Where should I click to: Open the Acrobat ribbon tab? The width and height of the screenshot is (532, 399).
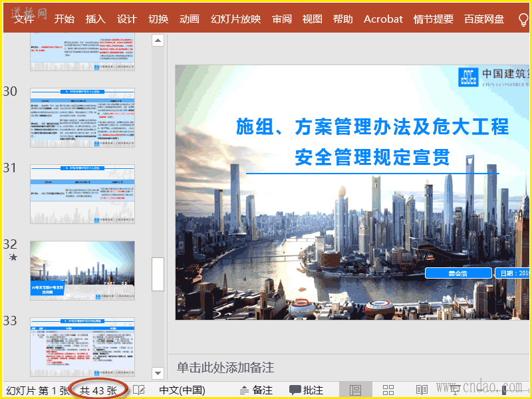383,19
